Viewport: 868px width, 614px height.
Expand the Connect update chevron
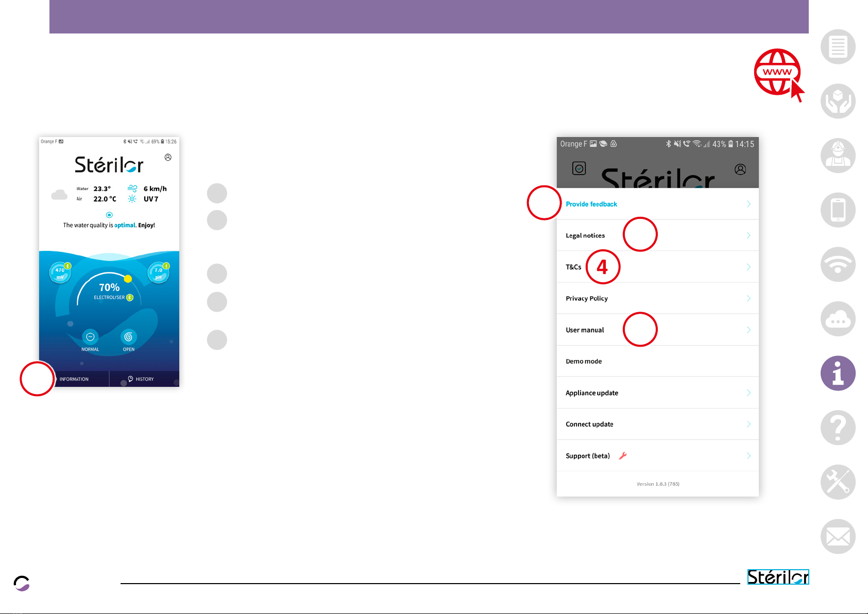[748, 424]
